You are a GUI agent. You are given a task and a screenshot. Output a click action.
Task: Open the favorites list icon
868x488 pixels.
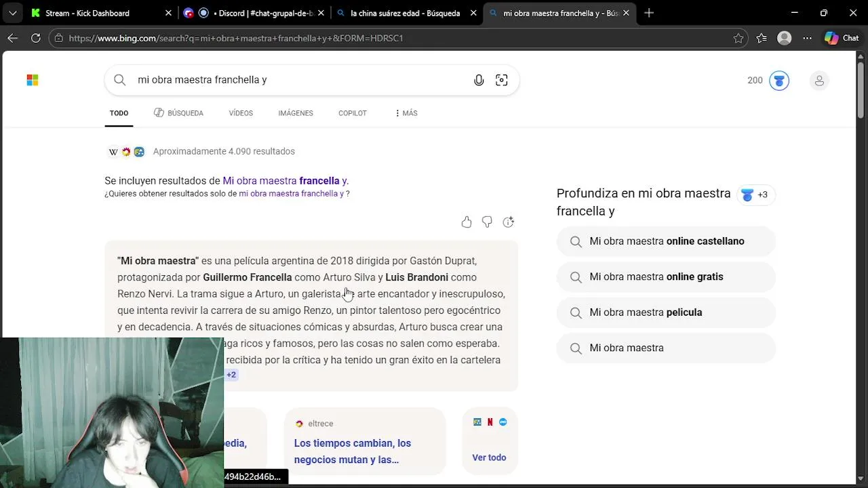[762, 38]
